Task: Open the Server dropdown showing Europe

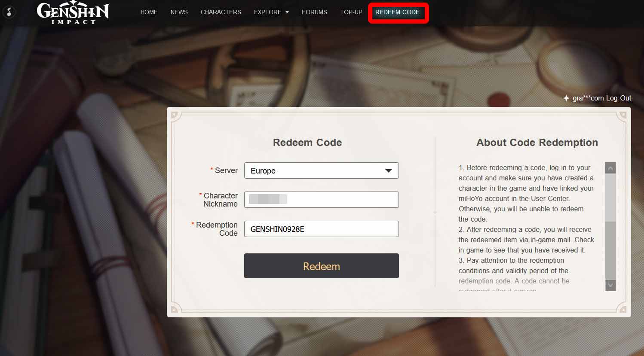Action: pyautogui.click(x=322, y=170)
